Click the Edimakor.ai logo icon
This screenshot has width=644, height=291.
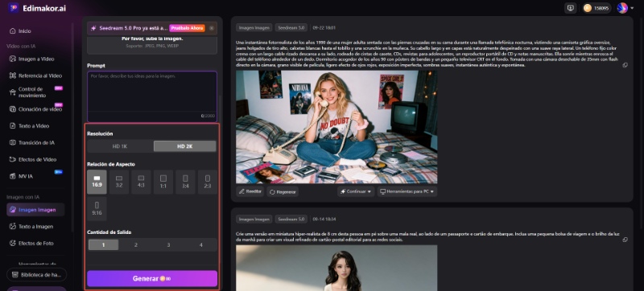click(x=13, y=8)
